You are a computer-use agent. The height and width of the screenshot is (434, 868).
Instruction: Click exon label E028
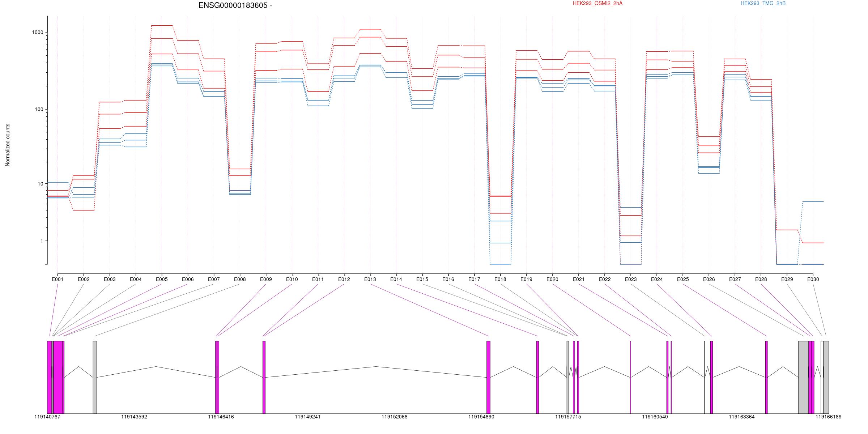point(761,279)
